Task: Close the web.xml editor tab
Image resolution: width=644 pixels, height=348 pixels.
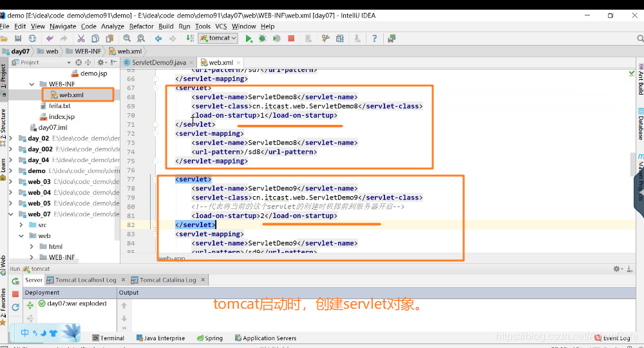Action: click(238, 63)
